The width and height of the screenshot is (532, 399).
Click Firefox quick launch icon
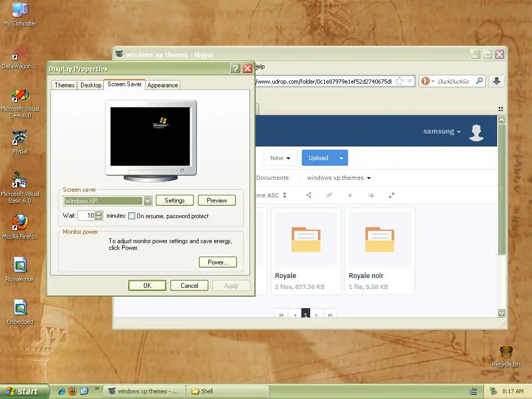coord(73,391)
